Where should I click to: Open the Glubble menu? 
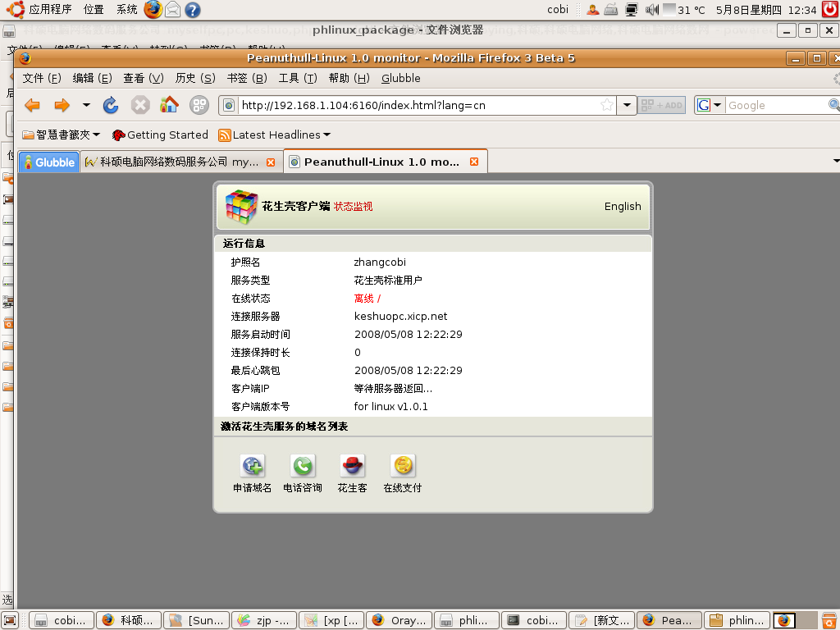[400, 78]
